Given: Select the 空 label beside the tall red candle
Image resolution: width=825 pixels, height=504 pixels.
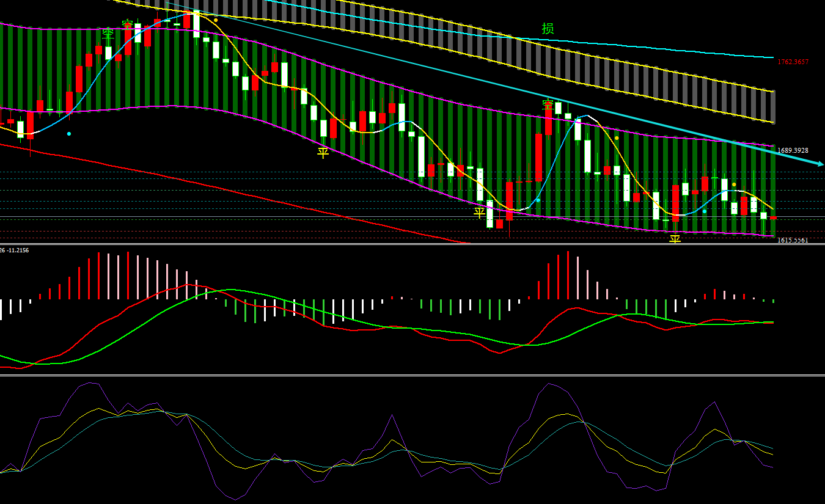Looking at the screenshot, I should (x=548, y=105).
